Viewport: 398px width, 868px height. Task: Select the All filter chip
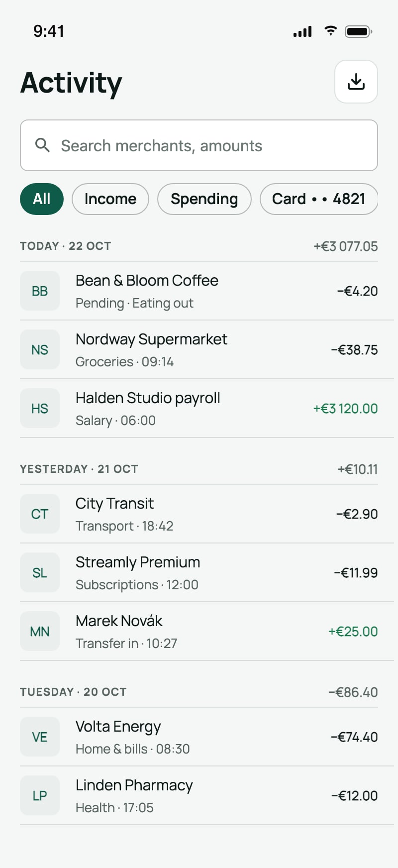tap(42, 199)
